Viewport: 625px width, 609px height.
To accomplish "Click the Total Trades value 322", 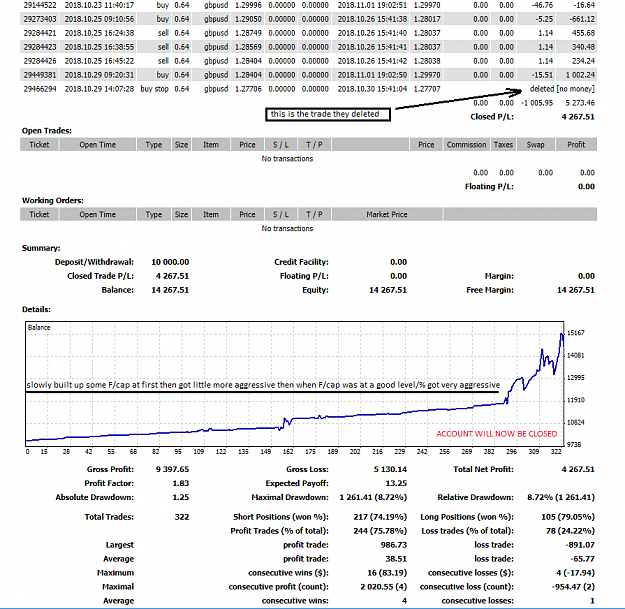I will pyautogui.click(x=182, y=517).
